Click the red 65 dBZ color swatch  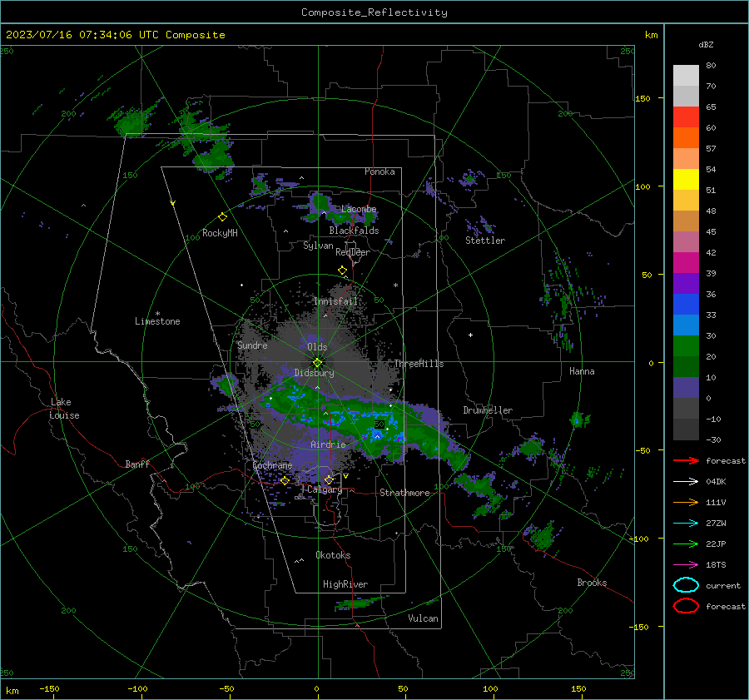point(686,117)
